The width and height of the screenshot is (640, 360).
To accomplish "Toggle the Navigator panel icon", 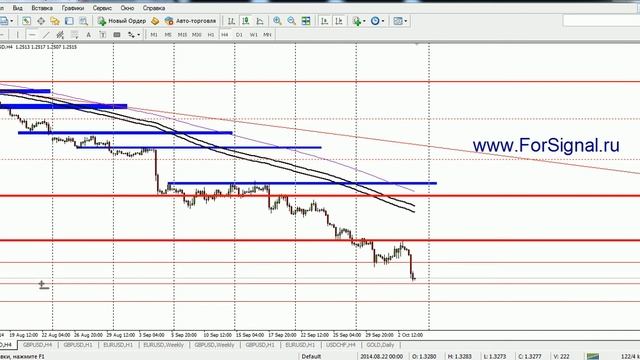I will (x=55, y=21).
